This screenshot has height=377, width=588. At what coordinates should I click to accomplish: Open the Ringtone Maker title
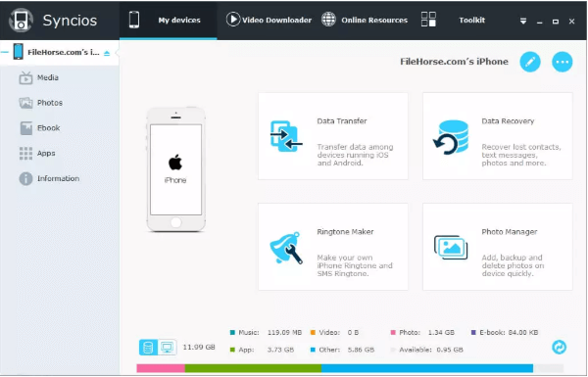click(x=345, y=232)
